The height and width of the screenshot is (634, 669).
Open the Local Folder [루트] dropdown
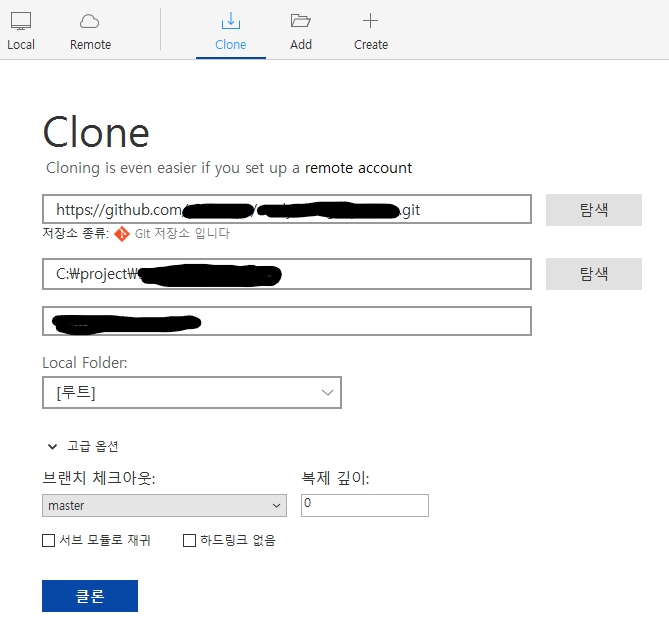coord(192,393)
